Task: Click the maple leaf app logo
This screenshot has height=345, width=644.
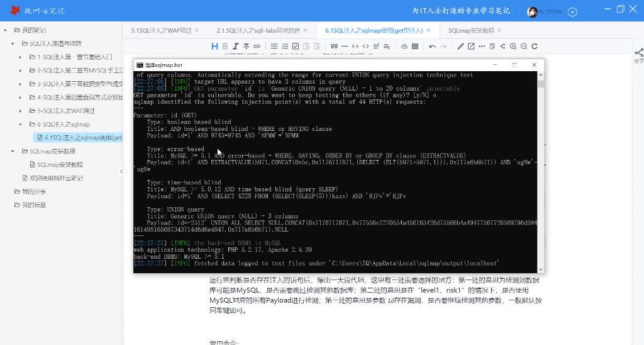Action: [x=15, y=11]
